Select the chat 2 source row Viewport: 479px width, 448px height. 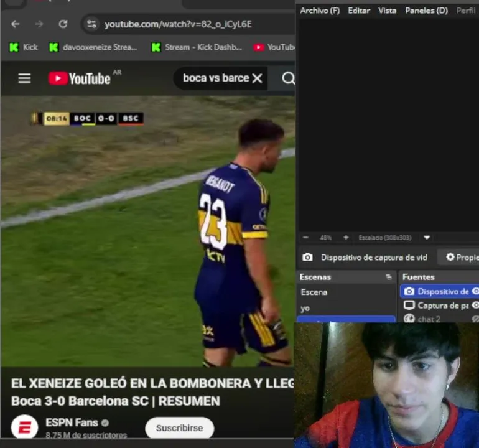click(439, 318)
